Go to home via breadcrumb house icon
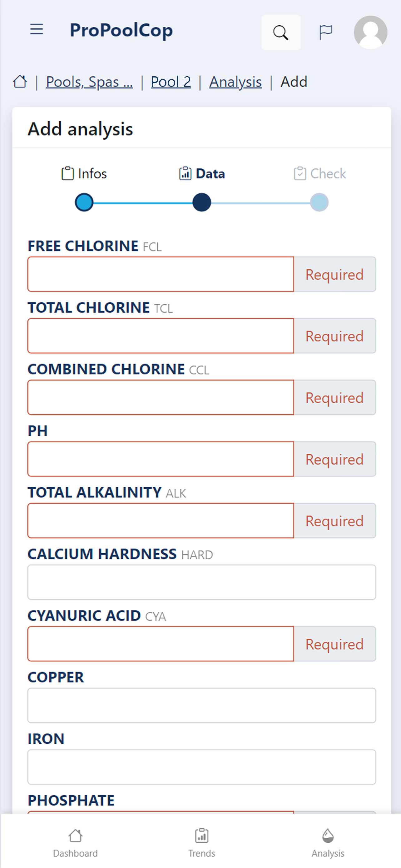401x868 pixels. coord(20,82)
